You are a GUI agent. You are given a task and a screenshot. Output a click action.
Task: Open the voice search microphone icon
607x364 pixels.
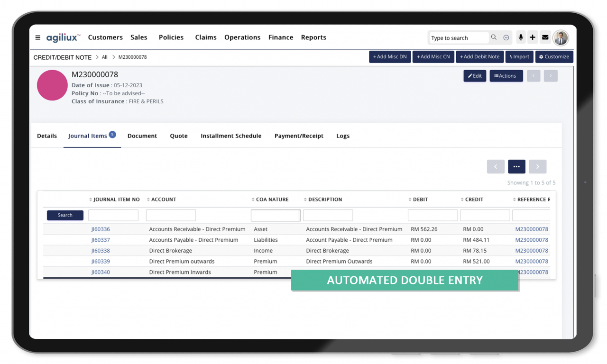[521, 37]
